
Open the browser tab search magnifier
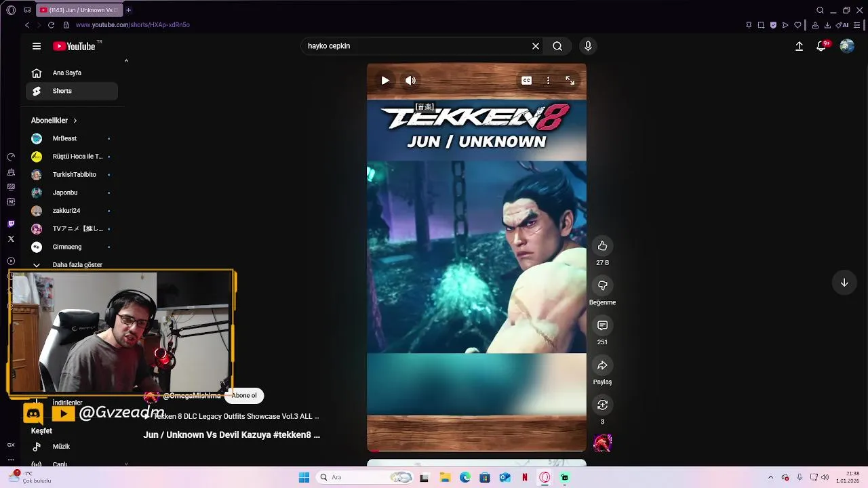tap(820, 10)
